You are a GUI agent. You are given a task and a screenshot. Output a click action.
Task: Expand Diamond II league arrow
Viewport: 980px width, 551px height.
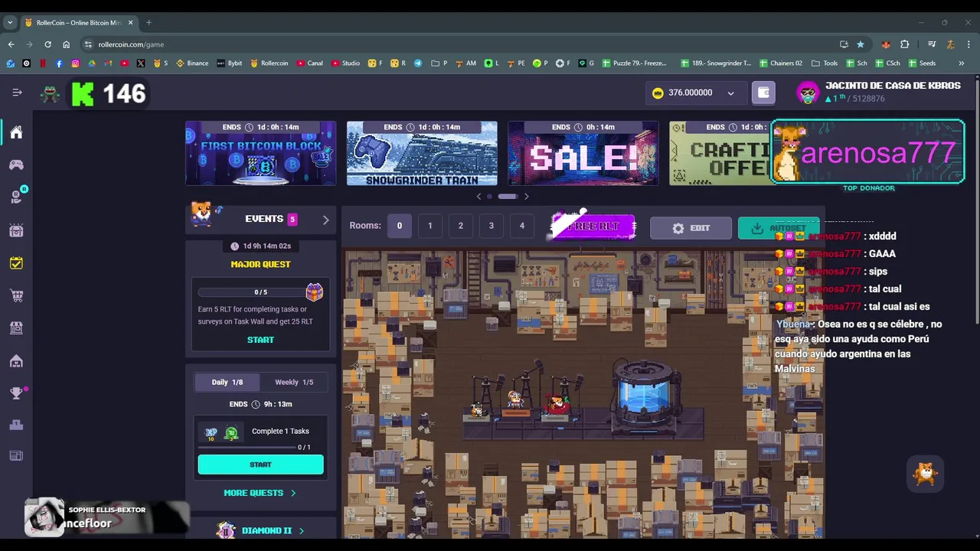pyautogui.click(x=301, y=530)
